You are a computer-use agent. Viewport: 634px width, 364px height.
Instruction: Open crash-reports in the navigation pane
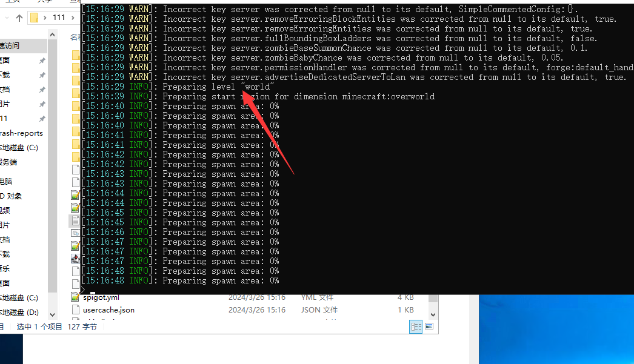coord(21,133)
